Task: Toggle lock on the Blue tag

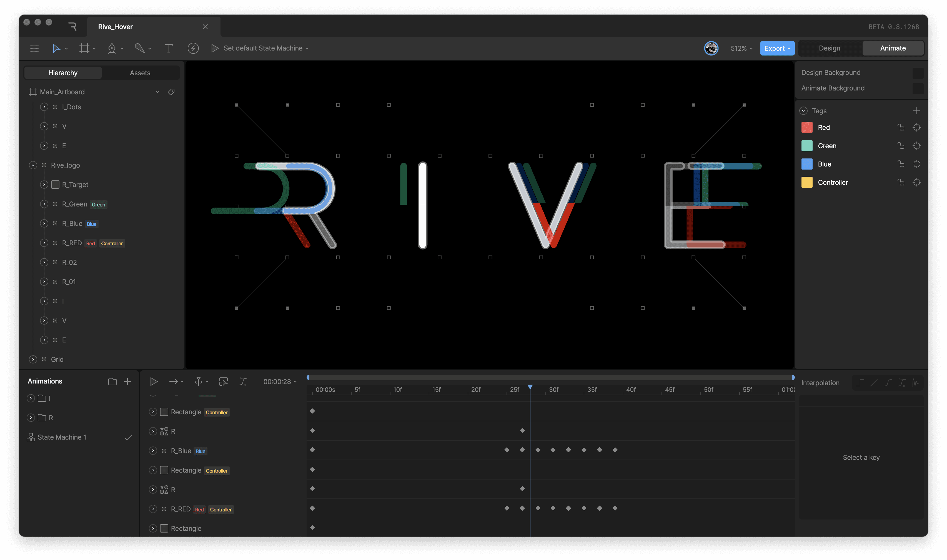Action: pyautogui.click(x=901, y=164)
